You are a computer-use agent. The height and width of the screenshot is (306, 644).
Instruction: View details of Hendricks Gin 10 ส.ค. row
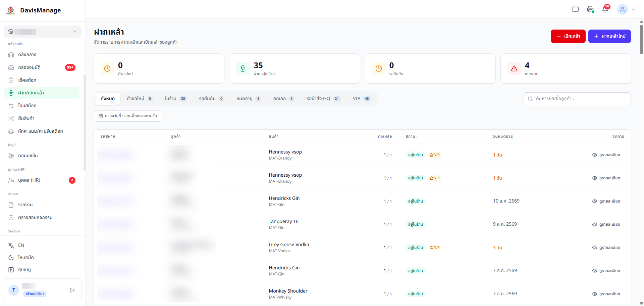pos(606,201)
